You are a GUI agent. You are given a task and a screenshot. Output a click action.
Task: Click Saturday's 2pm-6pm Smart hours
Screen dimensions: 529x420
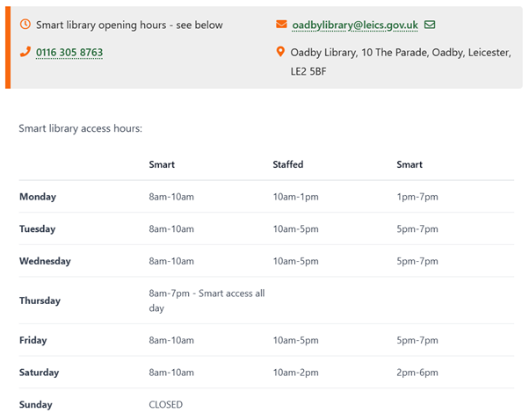pos(417,373)
